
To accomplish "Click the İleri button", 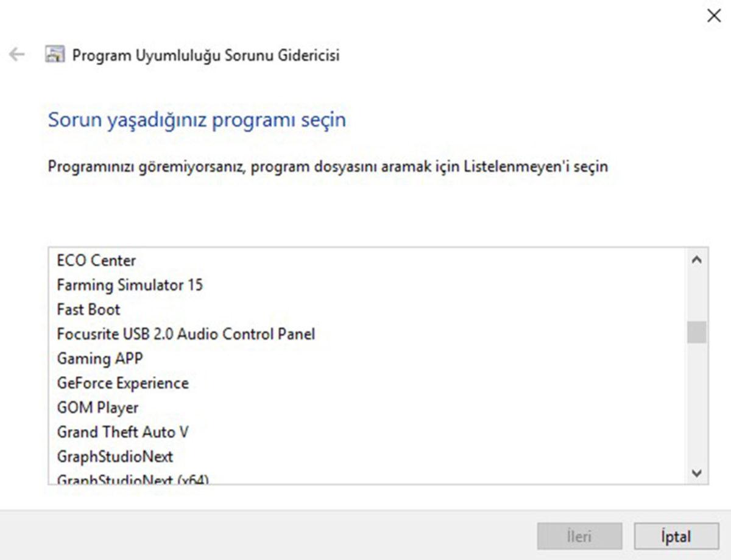I will pos(579,537).
